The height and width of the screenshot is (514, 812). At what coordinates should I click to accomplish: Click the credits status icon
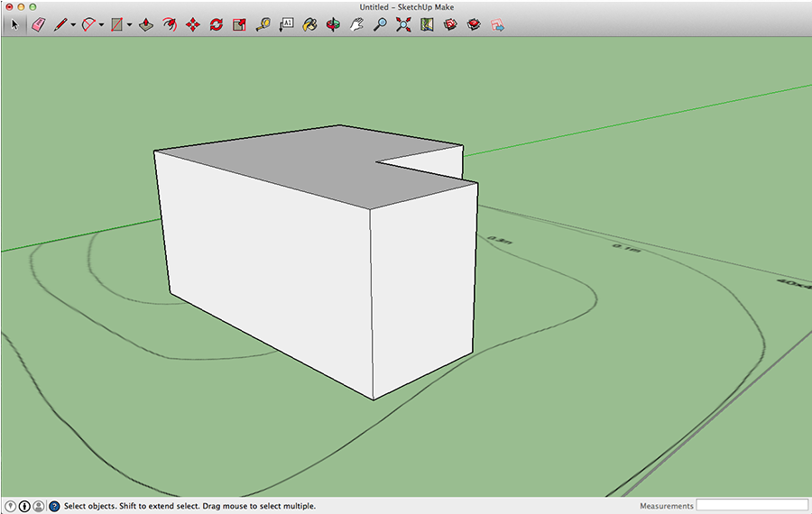tap(24, 506)
